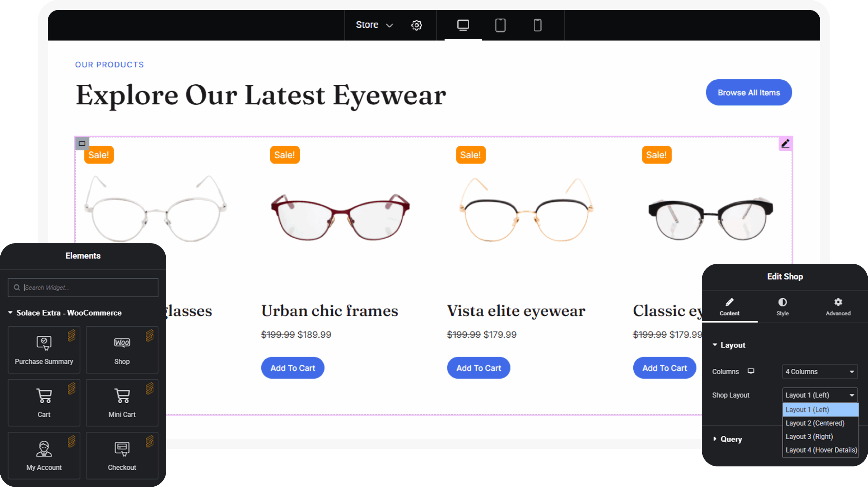Click the container handle icon

[82, 143]
